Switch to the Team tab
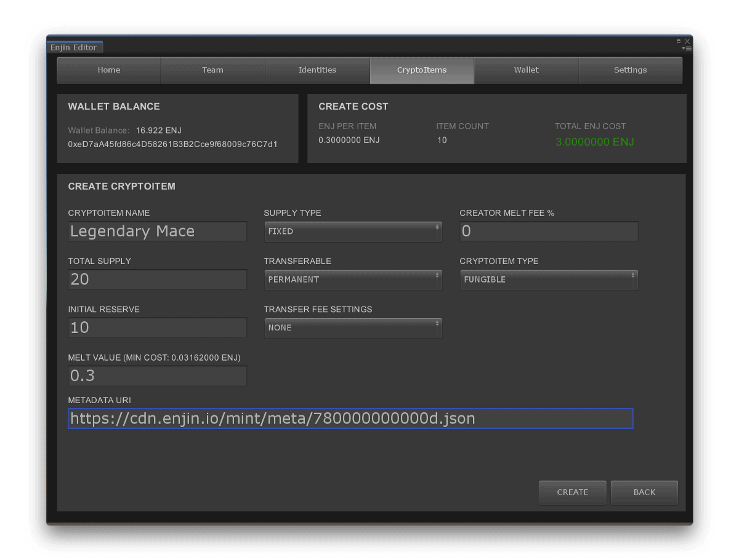Image resolution: width=739 pixels, height=560 pixels. coord(213,70)
